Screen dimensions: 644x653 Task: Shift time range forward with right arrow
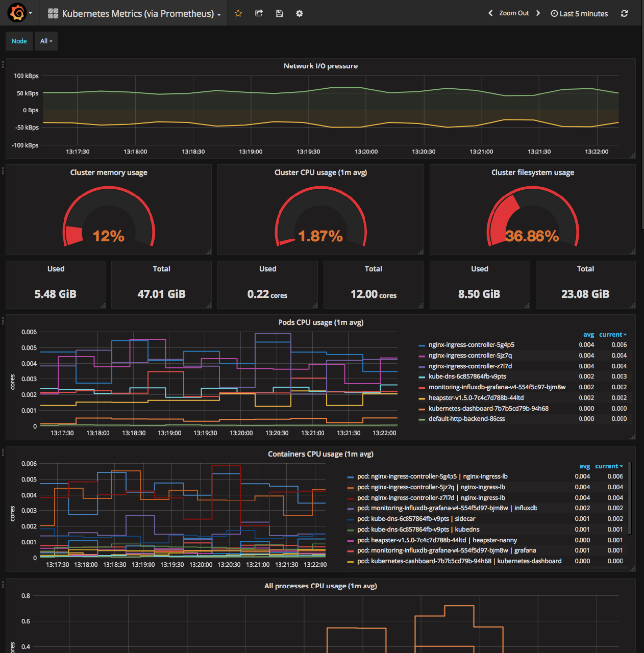coord(538,13)
